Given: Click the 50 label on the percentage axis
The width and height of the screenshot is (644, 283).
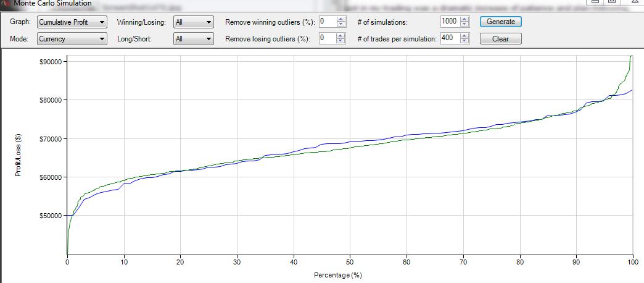Looking at the screenshot, I should 350,261.
